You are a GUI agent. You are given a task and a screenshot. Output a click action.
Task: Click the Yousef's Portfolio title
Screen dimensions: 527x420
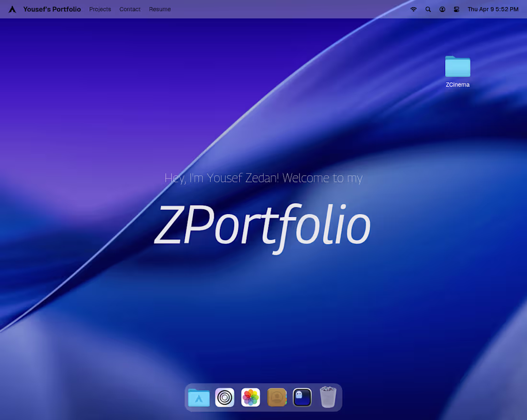[52, 9]
